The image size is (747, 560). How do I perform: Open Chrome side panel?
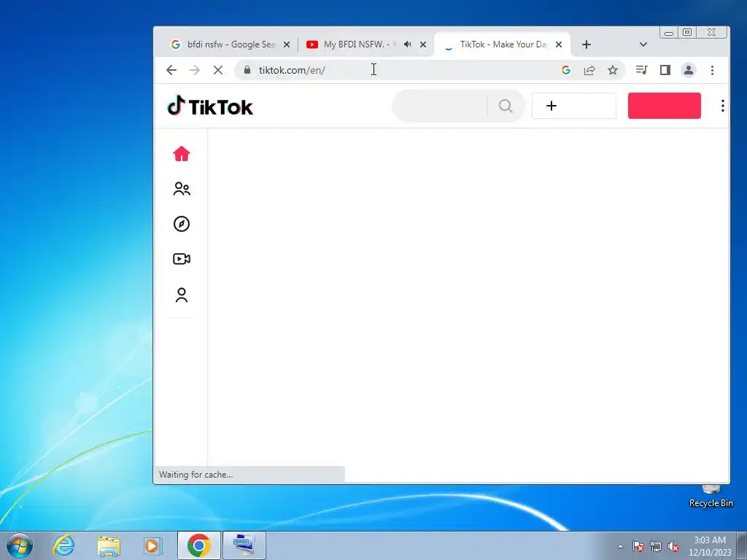(x=665, y=70)
